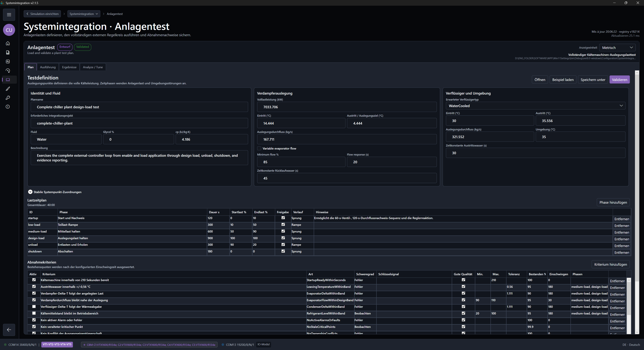644x350 pixels.
Task: Click Phase hinzufügen button
Action: (x=613, y=202)
